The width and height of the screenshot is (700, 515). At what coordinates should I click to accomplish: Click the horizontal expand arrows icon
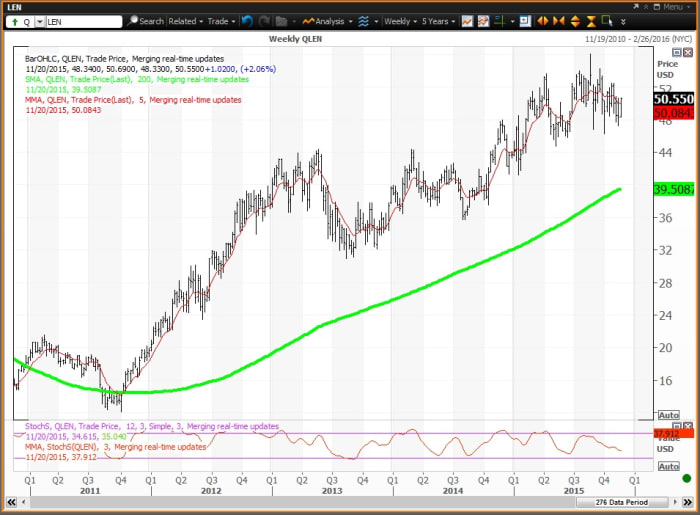543,20
